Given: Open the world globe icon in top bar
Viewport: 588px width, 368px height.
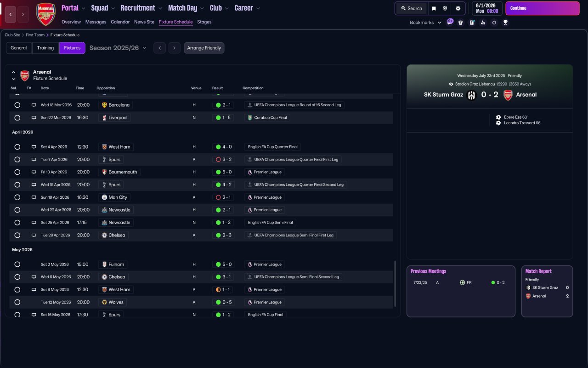Looking at the screenshot, I should (x=445, y=8).
